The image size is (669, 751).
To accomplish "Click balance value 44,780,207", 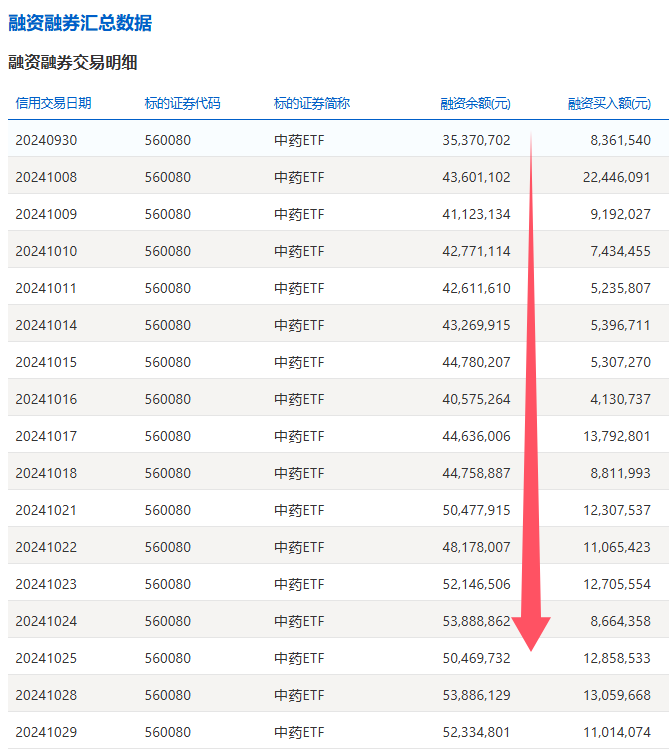I will (476, 362).
